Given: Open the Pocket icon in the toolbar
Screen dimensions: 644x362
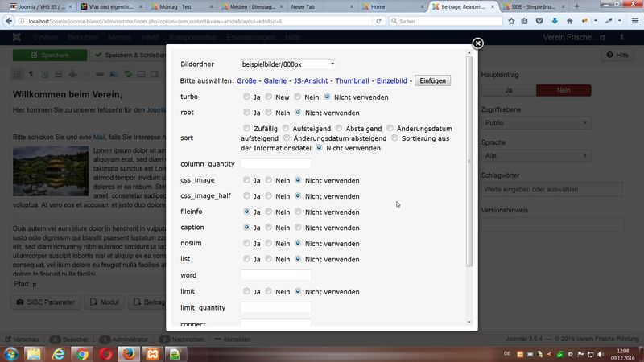Looking at the screenshot, I should coord(539,21).
